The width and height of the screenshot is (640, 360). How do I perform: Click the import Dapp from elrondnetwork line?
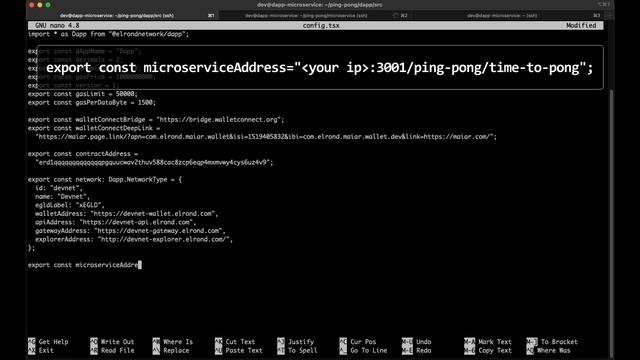[x=109, y=34]
